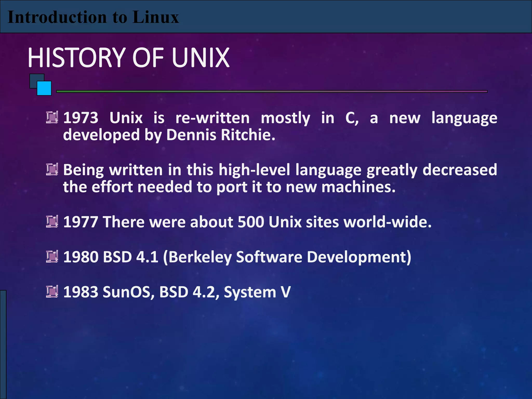This screenshot has width=532, height=399.
Task: Click the line 'the effort needed to port it to new machines.'
Action: click(x=229, y=187)
